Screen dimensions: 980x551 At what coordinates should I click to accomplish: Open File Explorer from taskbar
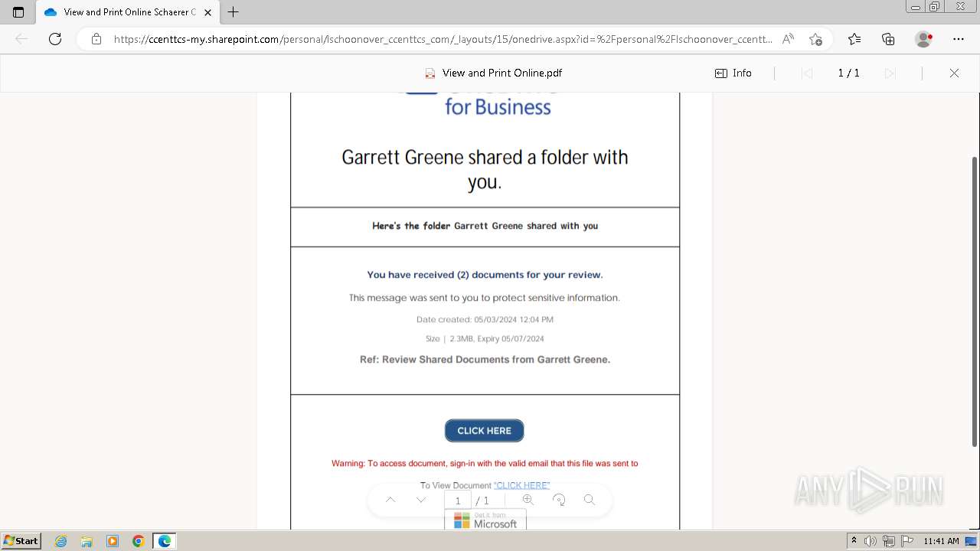click(x=87, y=541)
